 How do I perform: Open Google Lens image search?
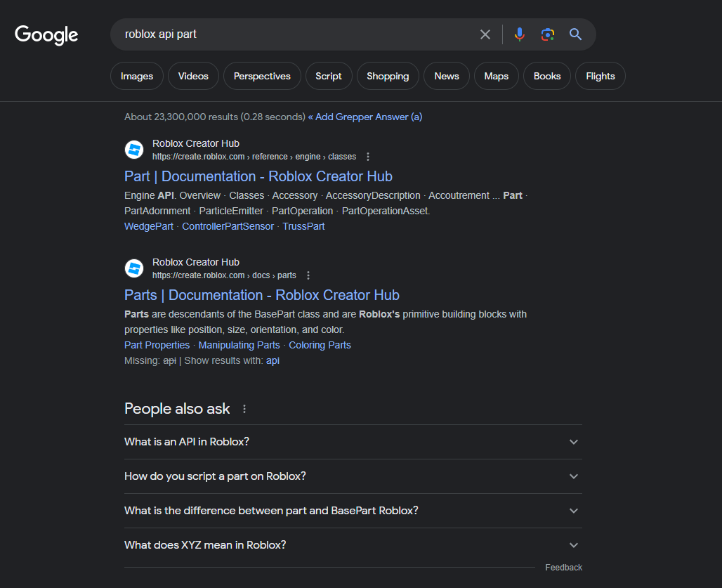pos(548,34)
